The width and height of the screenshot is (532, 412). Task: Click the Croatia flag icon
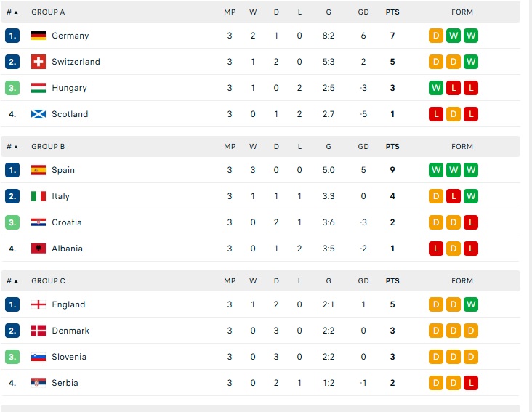[39, 222]
